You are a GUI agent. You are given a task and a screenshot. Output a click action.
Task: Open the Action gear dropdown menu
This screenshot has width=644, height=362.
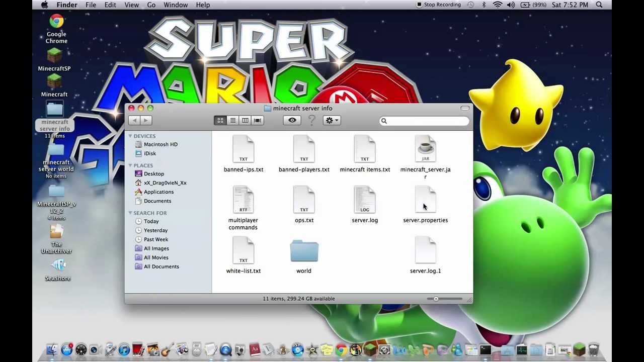tap(332, 120)
